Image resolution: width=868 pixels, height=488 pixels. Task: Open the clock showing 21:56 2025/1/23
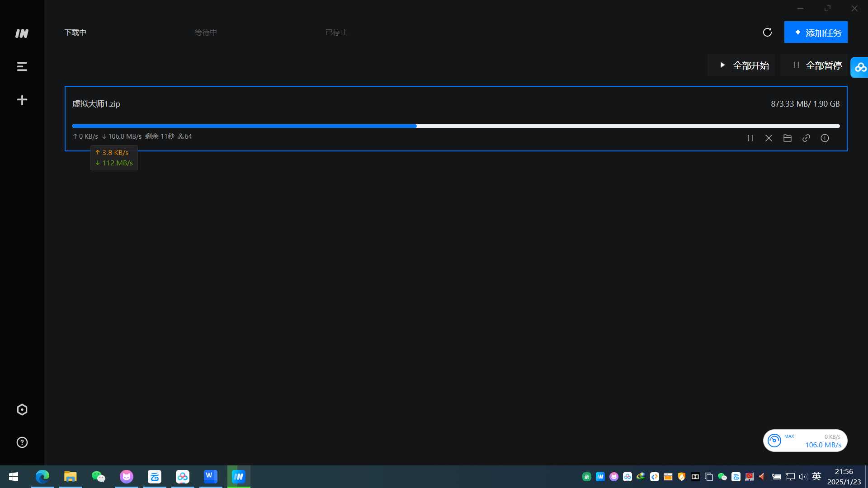844,477
